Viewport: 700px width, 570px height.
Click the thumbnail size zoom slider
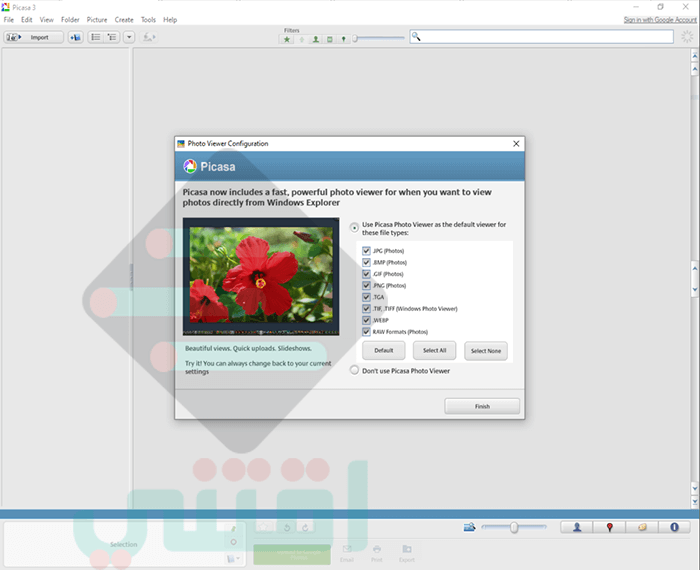click(x=514, y=528)
